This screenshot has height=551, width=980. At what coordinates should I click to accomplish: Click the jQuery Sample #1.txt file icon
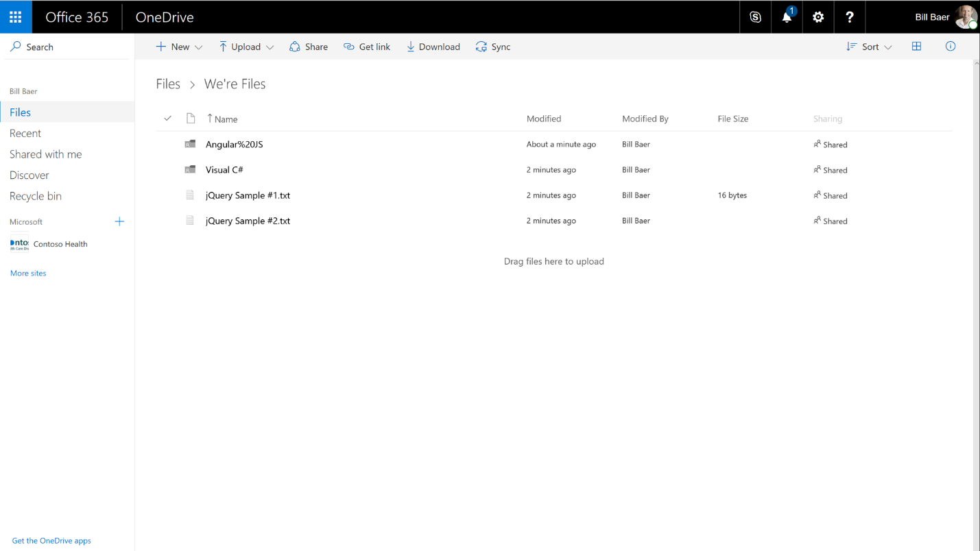190,195
